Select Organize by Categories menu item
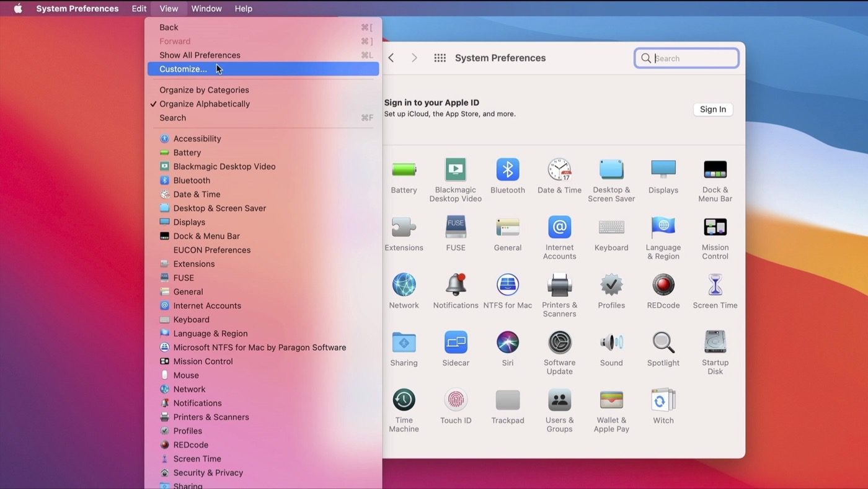This screenshot has width=868, height=489. tap(263, 90)
